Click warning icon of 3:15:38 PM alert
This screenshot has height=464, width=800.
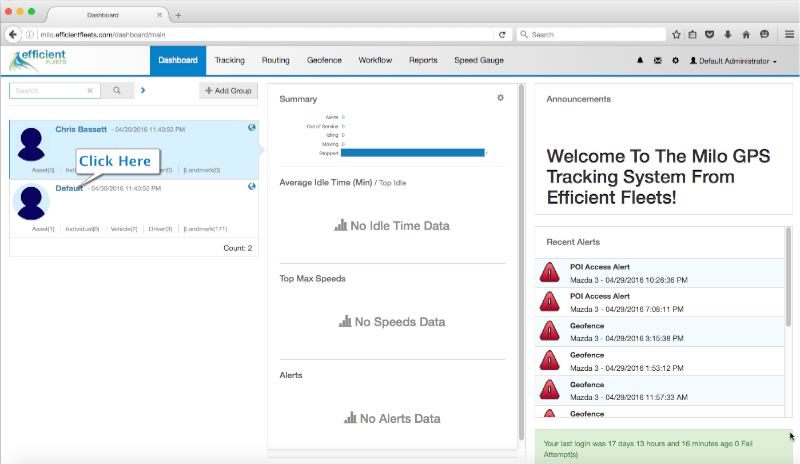point(549,331)
